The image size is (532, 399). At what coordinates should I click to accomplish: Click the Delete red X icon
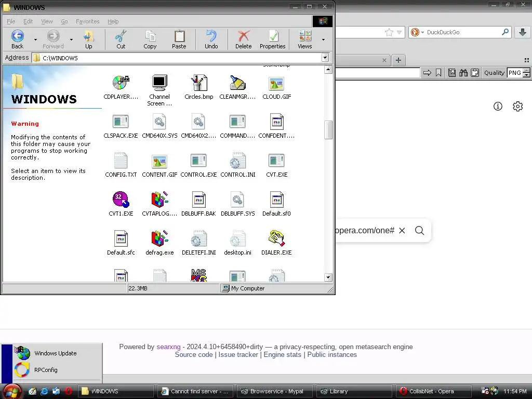point(244,39)
